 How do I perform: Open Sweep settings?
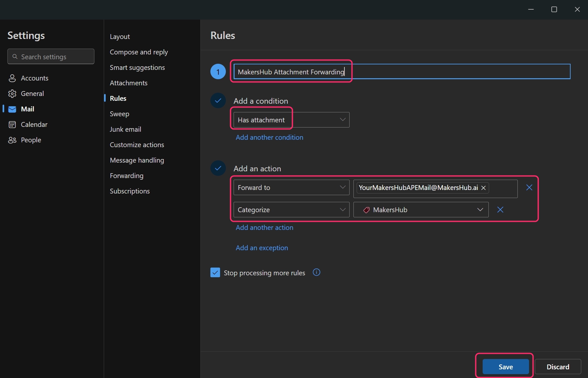coord(120,114)
